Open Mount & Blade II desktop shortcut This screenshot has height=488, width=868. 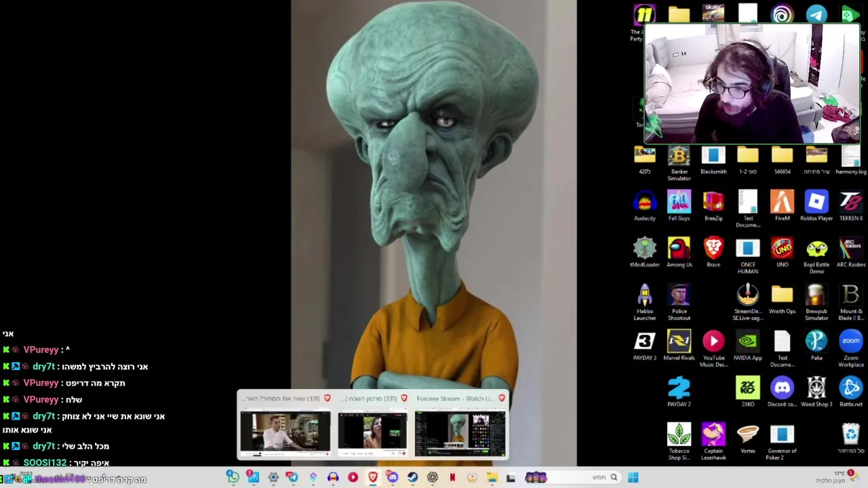pos(851,302)
